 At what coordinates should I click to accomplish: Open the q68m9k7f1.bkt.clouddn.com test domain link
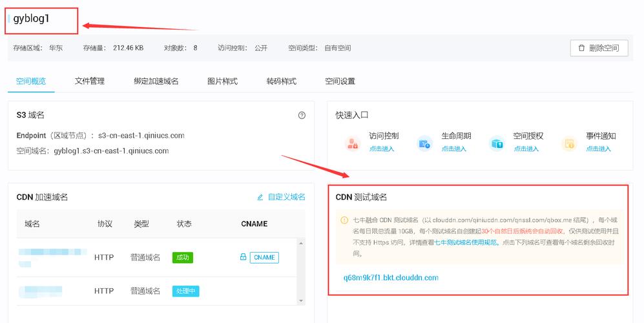point(391,278)
